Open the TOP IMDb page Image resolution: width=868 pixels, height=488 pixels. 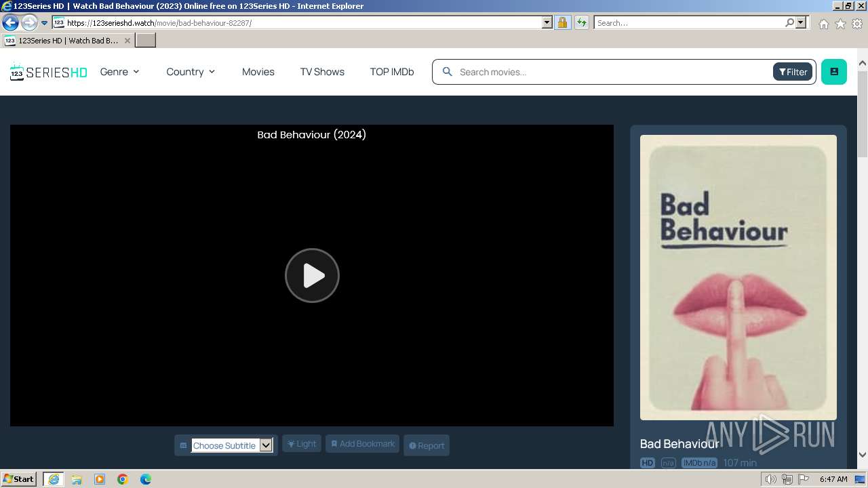392,72
